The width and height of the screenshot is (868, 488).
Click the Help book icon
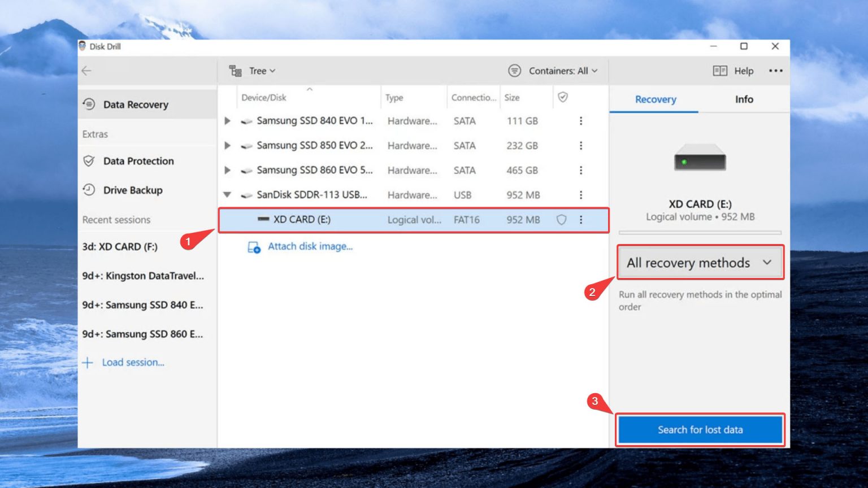(719, 71)
